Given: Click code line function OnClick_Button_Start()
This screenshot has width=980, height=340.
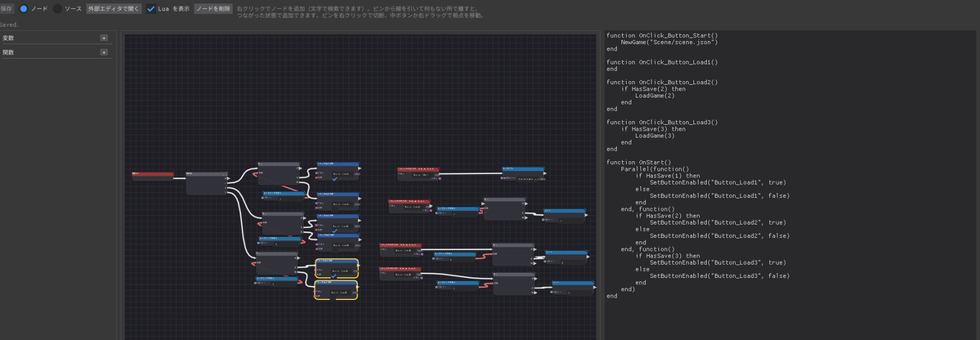Looking at the screenshot, I should click(x=662, y=36).
